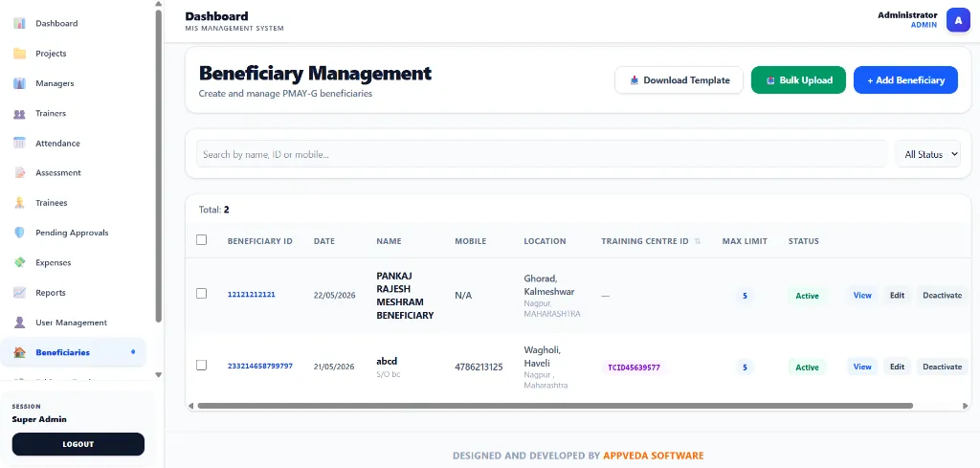Click table horizontal scroll right arrow
This screenshot has width=980, height=468.
(x=965, y=406)
